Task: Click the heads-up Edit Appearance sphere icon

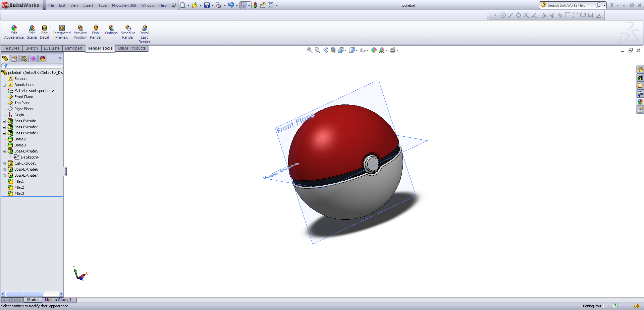Action: [374, 50]
